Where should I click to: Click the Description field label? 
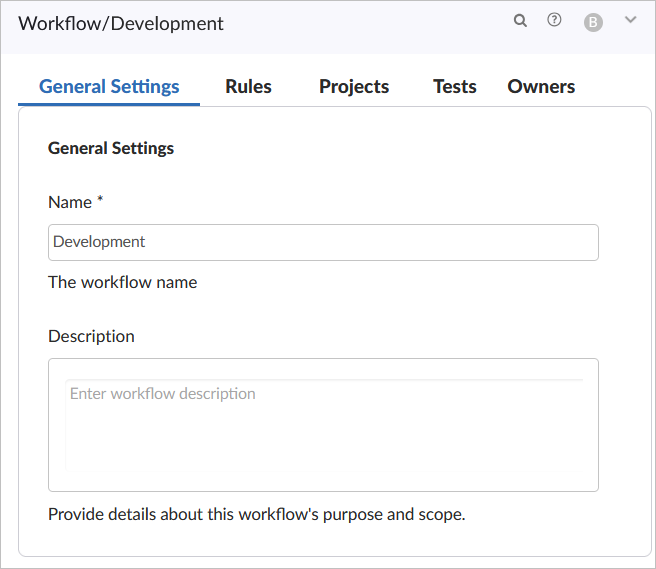[x=91, y=336]
